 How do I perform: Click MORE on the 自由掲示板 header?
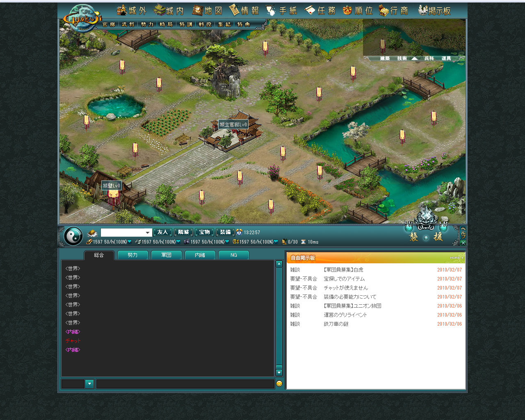456,258
